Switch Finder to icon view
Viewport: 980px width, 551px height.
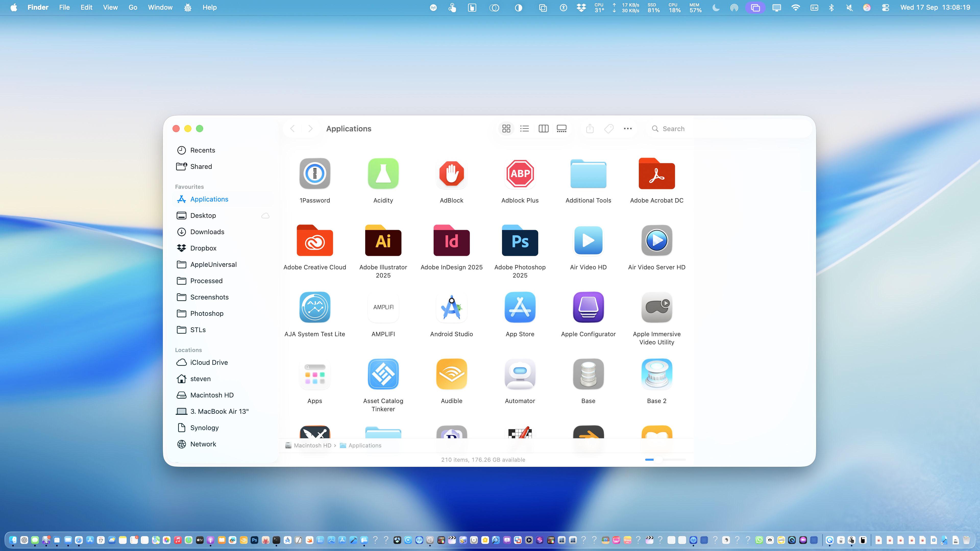click(506, 129)
